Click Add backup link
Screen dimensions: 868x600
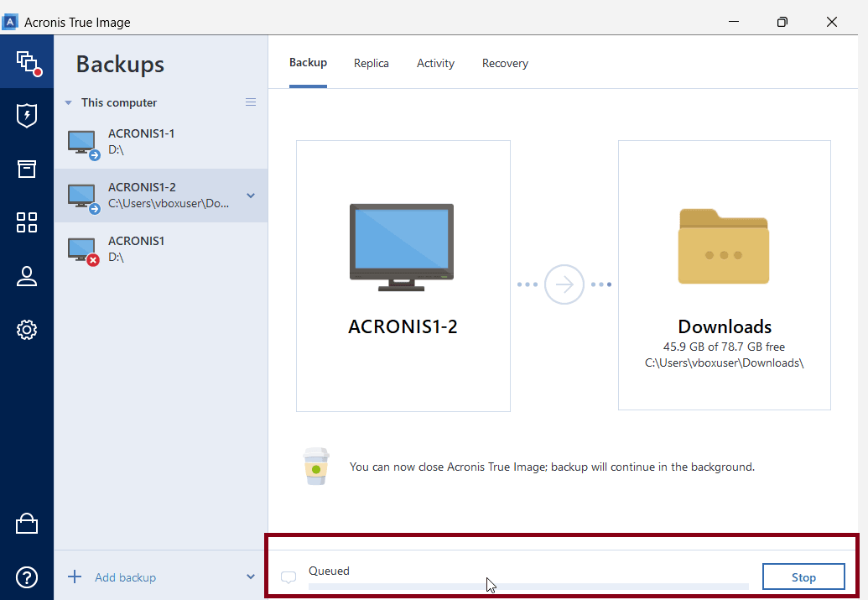126,577
